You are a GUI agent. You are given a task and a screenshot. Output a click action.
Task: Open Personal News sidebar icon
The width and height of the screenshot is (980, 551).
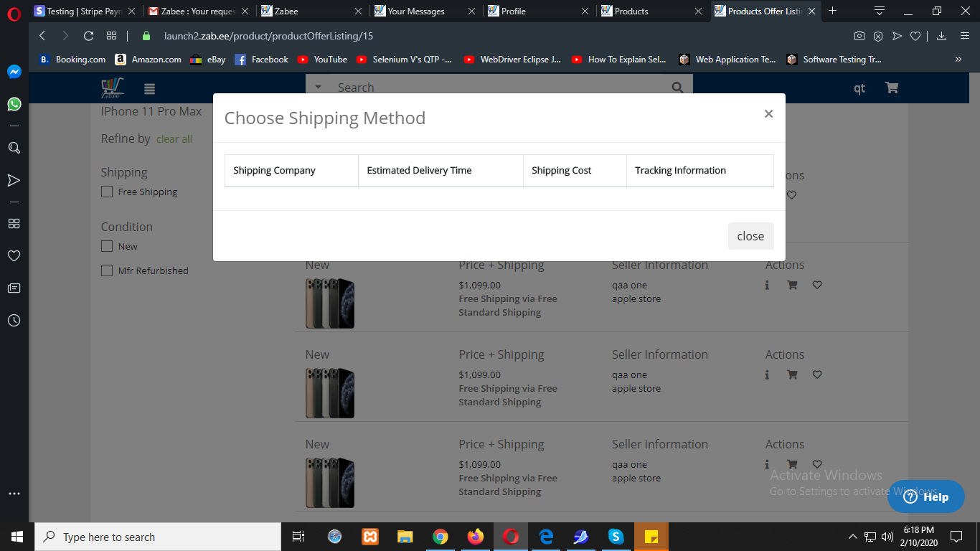(x=14, y=288)
